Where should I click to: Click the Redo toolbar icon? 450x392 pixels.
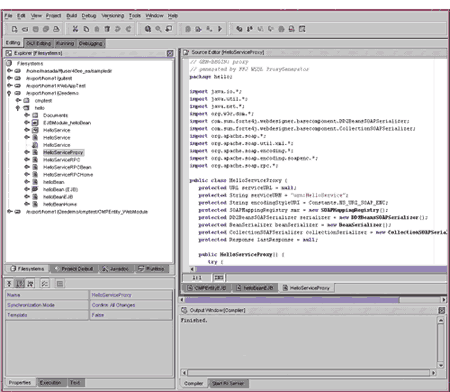coord(129,29)
